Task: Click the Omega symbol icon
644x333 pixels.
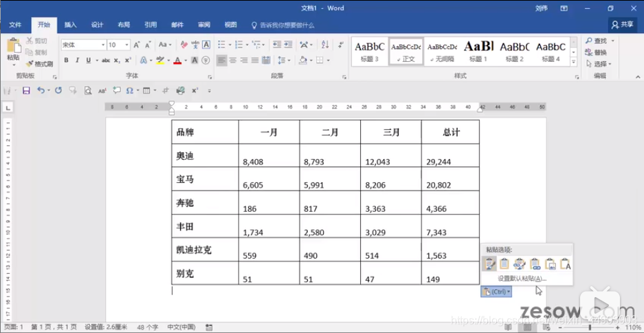Action: (130, 90)
